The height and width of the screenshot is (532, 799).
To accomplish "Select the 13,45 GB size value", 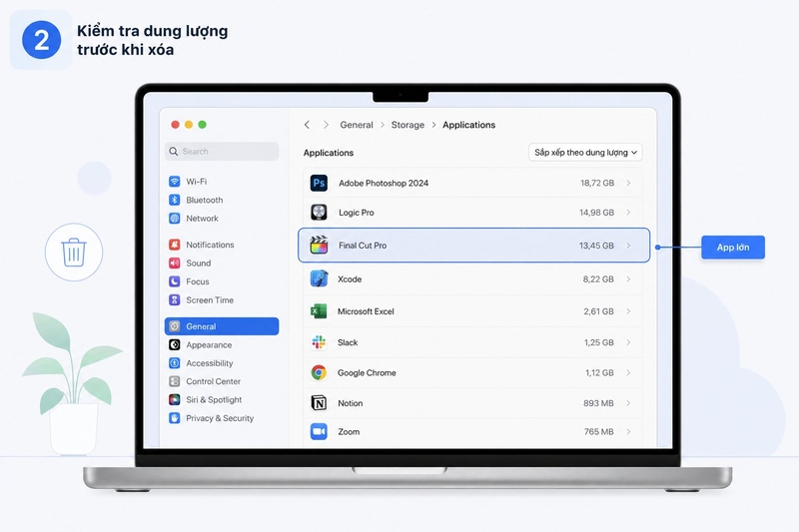I will (596, 246).
